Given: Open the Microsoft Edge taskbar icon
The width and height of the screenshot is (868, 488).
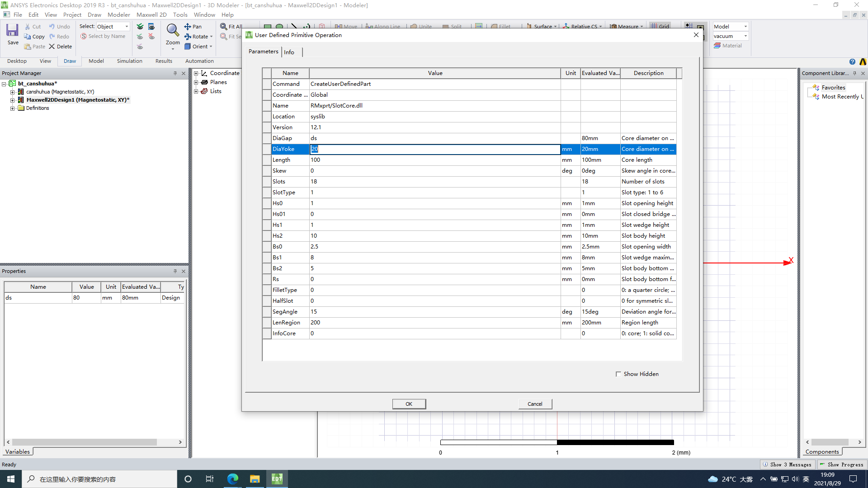Looking at the screenshot, I should (x=233, y=479).
